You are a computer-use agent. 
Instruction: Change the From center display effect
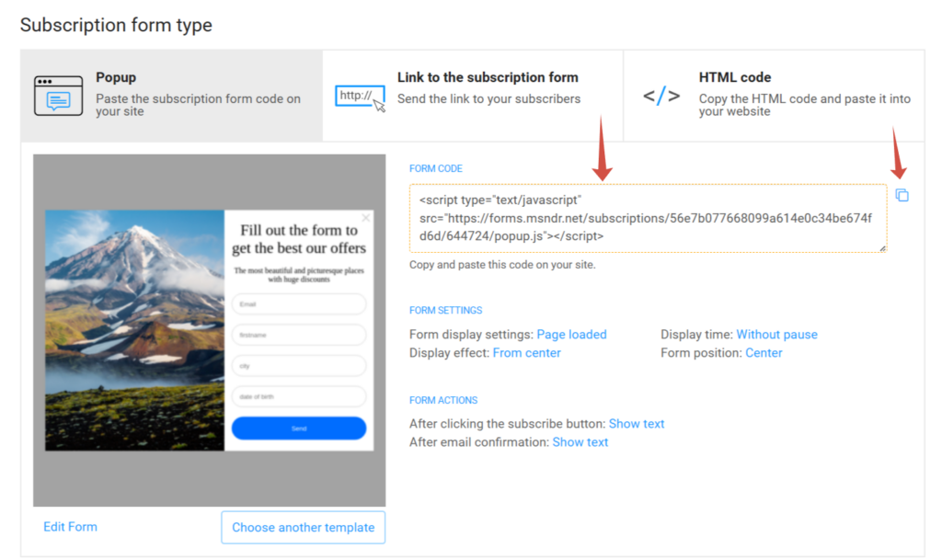pos(526,353)
